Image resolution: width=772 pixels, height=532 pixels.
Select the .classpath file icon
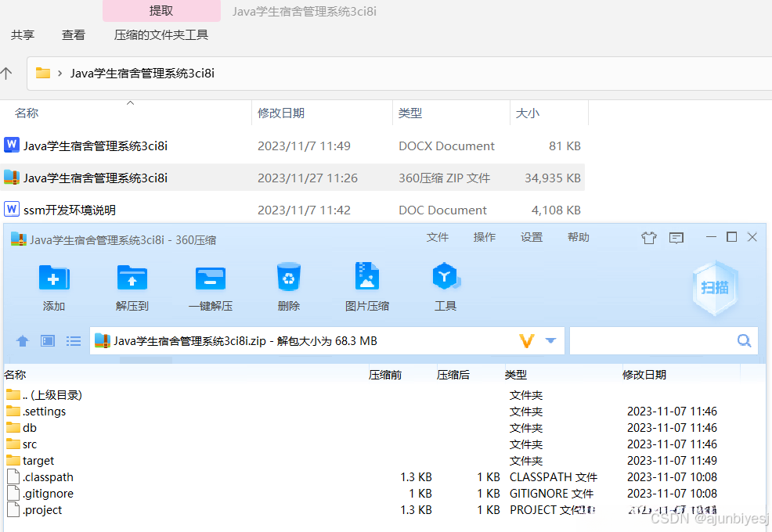coord(14,476)
